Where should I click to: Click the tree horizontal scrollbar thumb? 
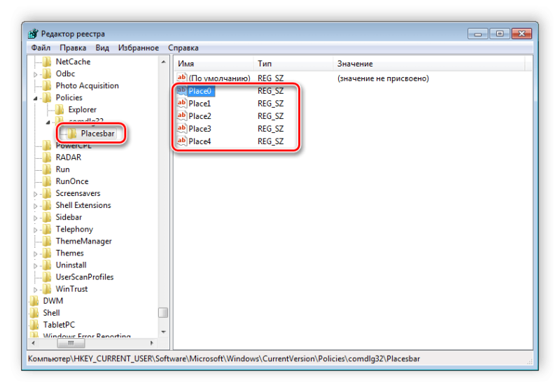pyautogui.click(x=71, y=343)
